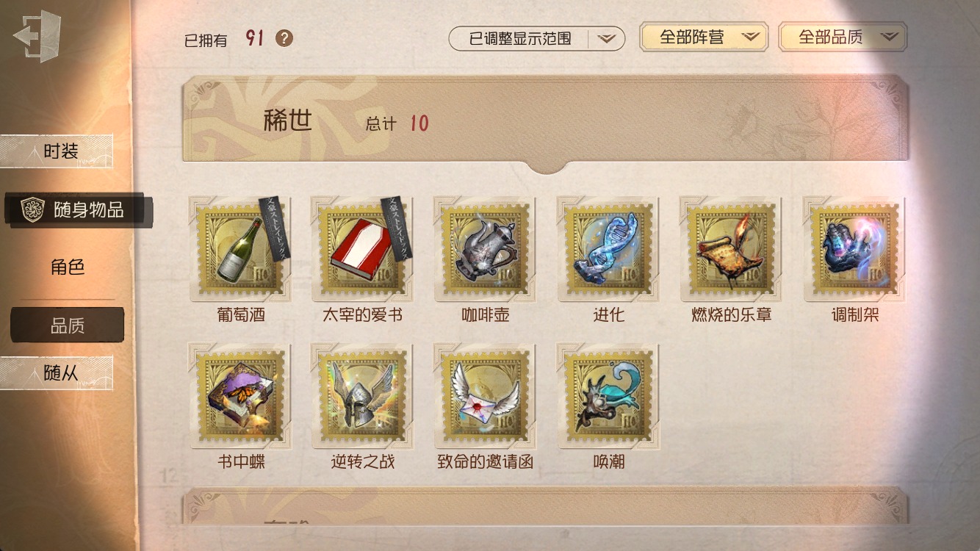980x551 pixels.
Task: Sort by 角色 option
Action: 68,267
